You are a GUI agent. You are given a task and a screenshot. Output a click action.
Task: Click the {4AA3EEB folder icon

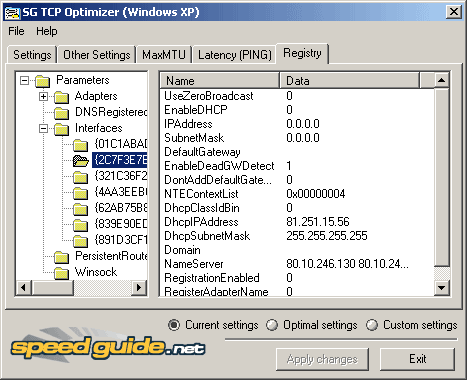(x=81, y=193)
